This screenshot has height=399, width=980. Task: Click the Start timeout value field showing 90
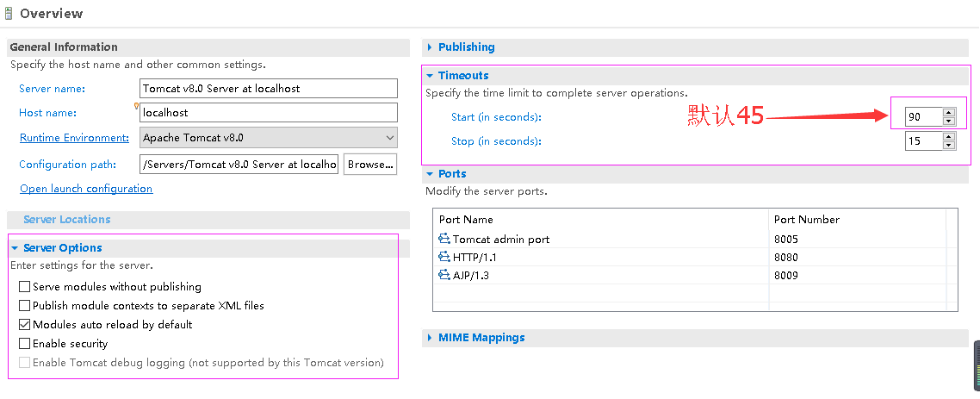[924, 116]
